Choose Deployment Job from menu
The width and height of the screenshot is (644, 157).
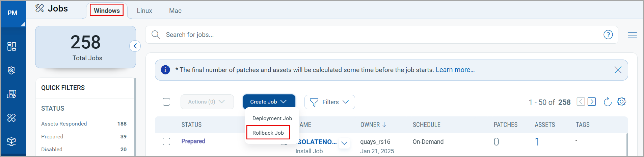tap(272, 118)
